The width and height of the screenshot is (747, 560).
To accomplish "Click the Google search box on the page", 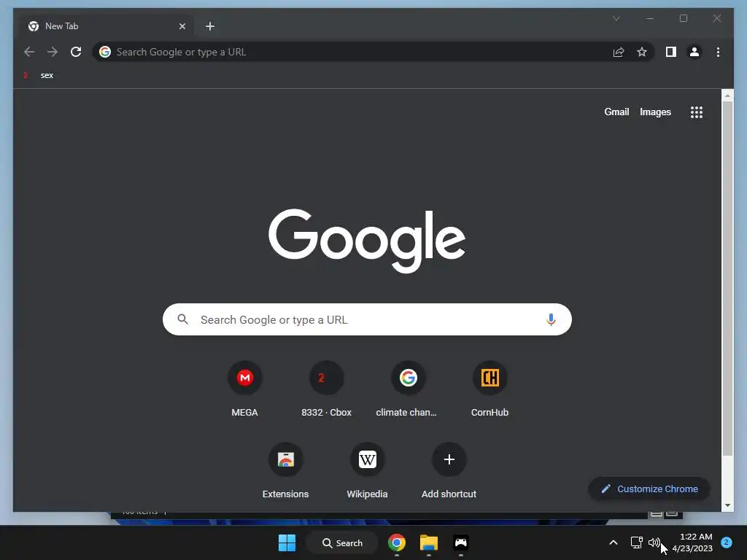I will pyautogui.click(x=367, y=319).
